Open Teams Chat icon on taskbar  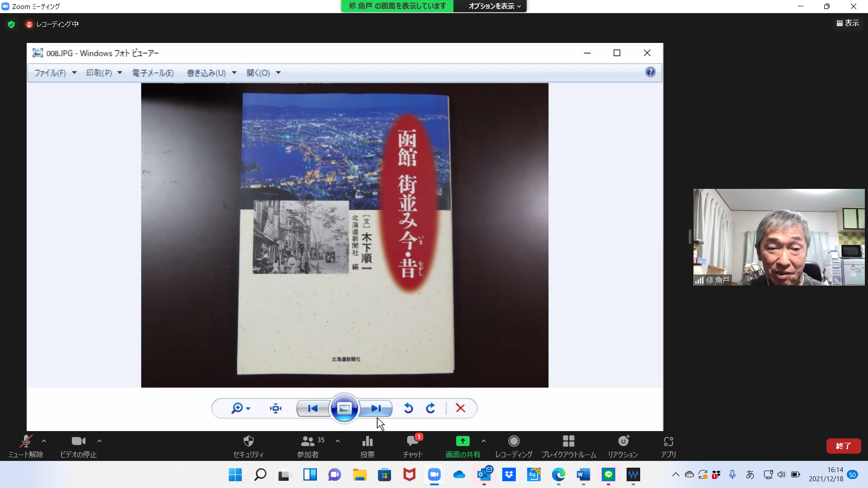tap(335, 475)
